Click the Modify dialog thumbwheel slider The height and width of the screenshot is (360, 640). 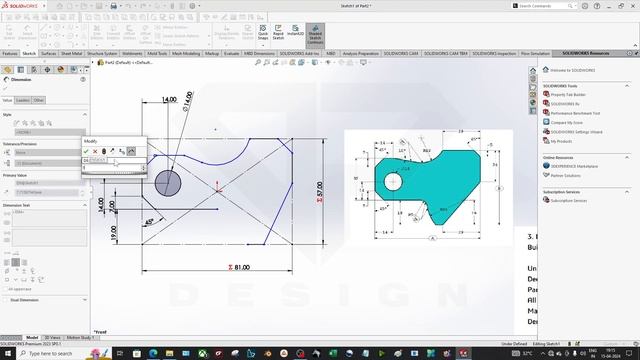click(x=114, y=174)
